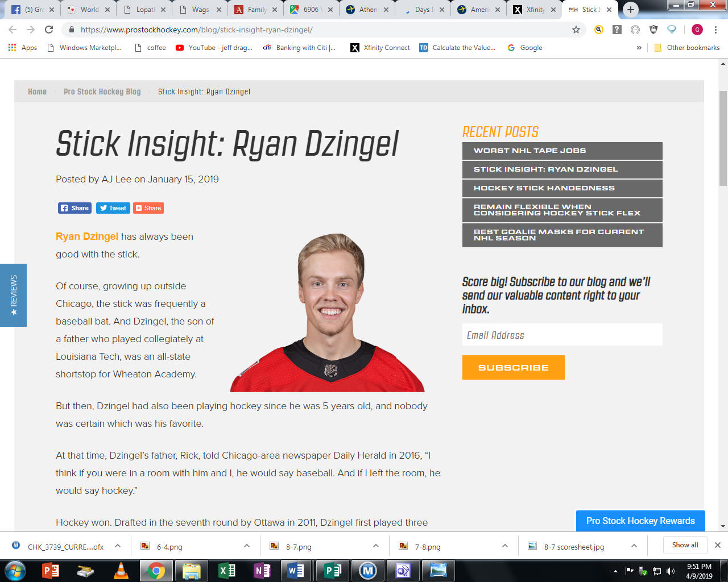Expand options for 6-4.png download

(x=247, y=546)
